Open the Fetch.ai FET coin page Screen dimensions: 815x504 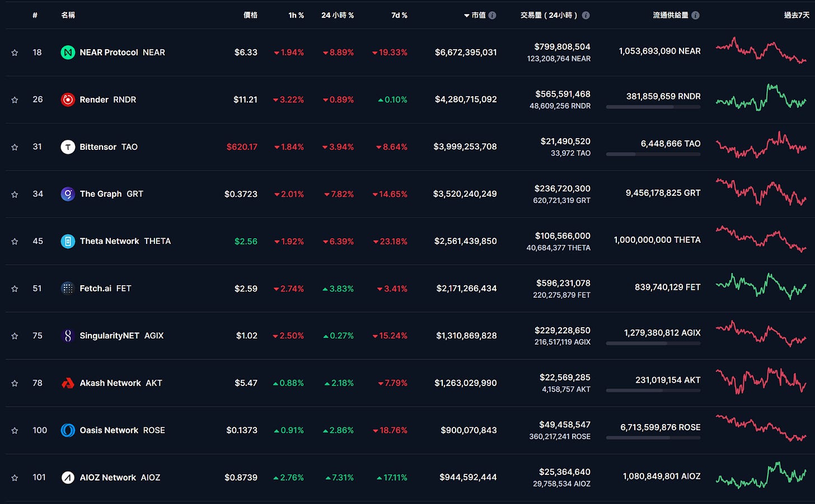click(105, 289)
